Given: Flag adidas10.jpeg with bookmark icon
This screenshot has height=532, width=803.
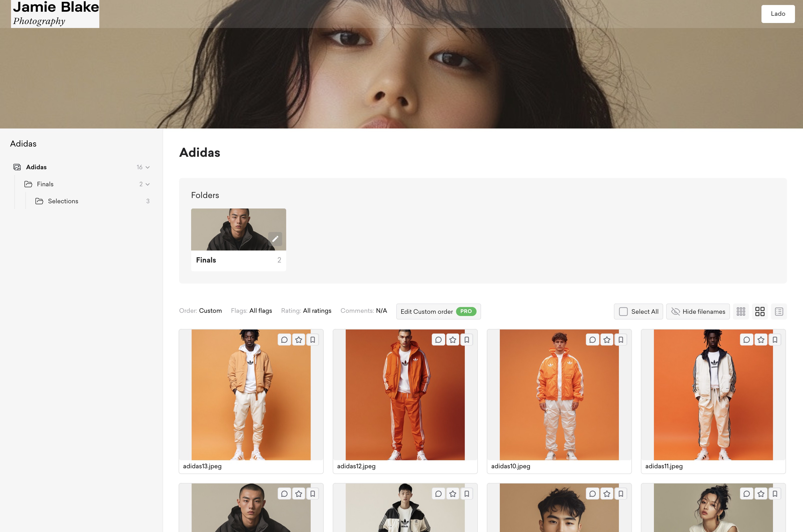Looking at the screenshot, I should point(621,339).
